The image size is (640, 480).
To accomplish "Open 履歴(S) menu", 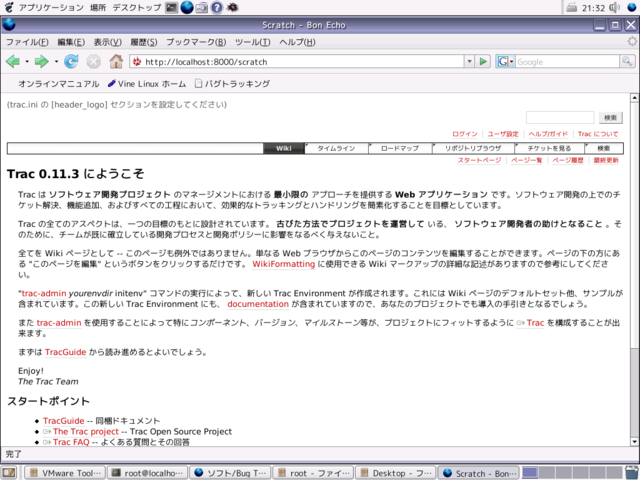I will coord(144,42).
